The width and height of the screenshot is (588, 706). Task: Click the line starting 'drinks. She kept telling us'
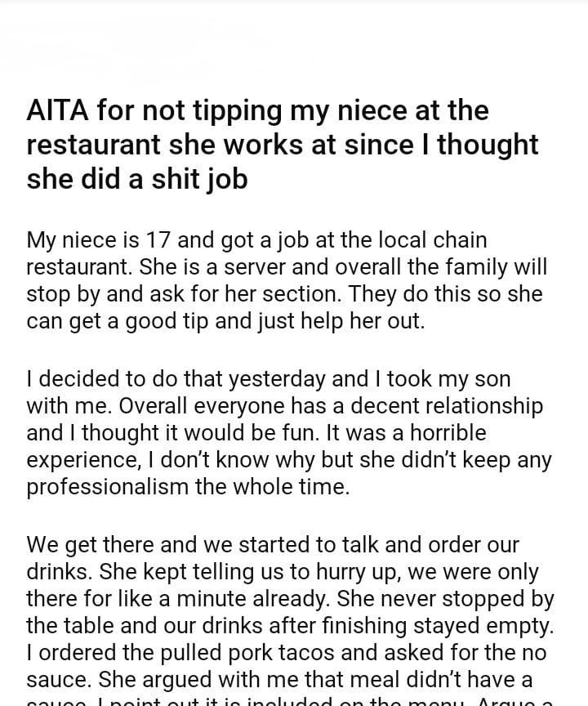click(x=283, y=571)
